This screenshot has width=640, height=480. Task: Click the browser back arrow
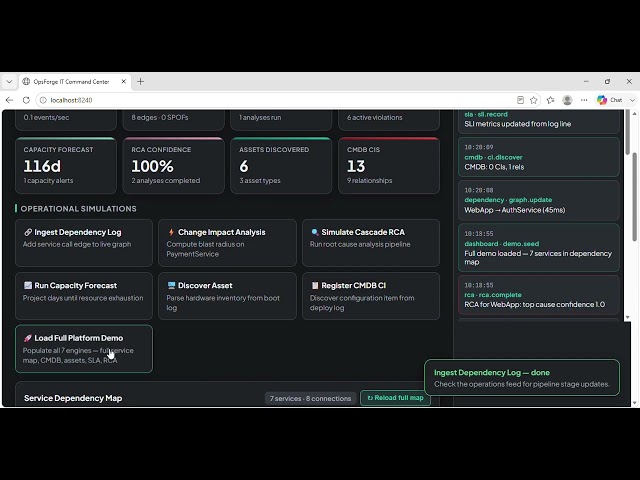pos(9,100)
